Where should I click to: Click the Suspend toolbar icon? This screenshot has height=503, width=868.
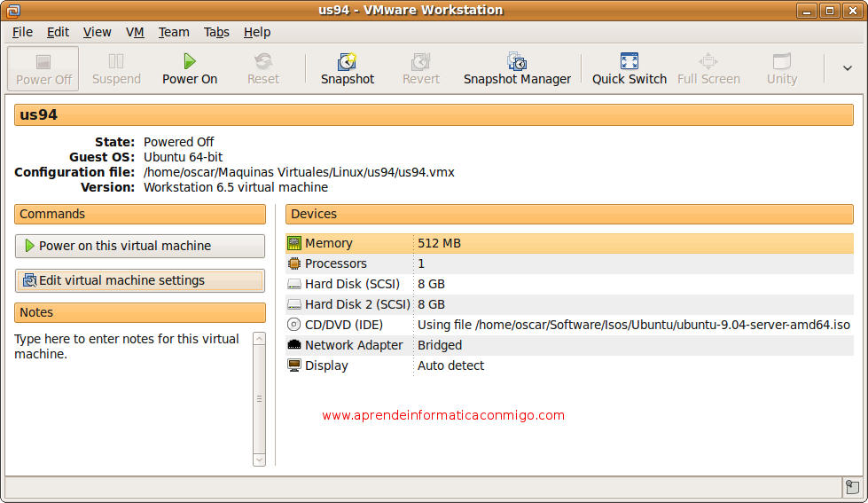click(x=116, y=61)
